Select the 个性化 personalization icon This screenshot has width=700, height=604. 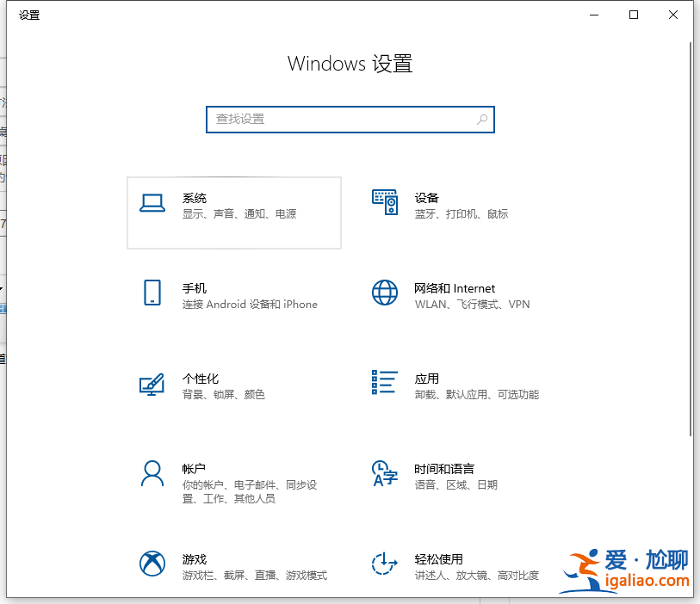pos(152,384)
